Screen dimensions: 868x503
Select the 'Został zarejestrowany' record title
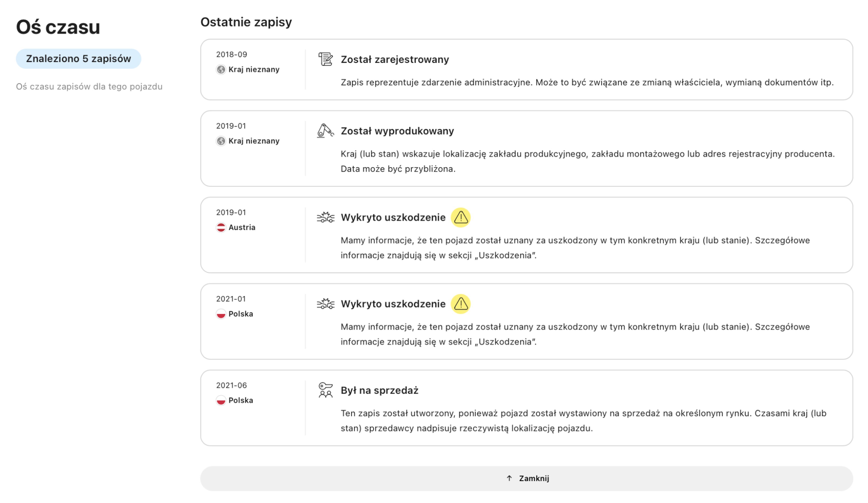(395, 59)
